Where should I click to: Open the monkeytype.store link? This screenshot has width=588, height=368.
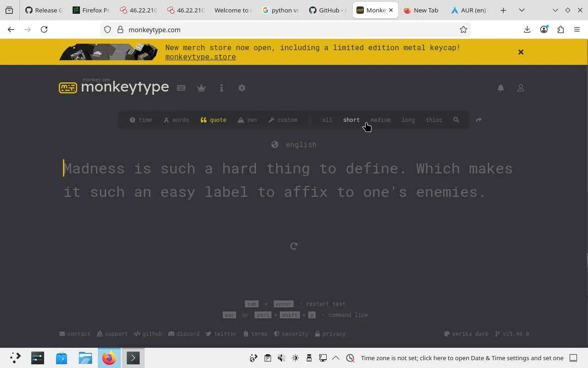pos(201,57)
